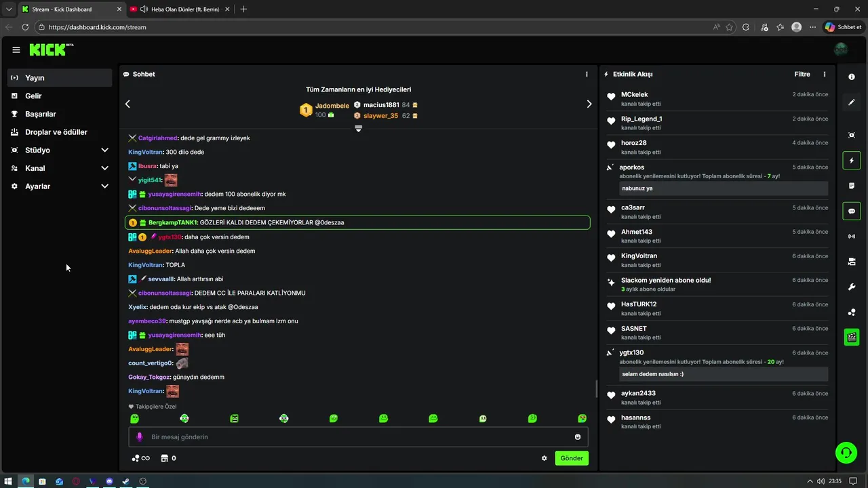Click 'selam dedem nasılsın :)' subscription message
This screenshot has width=868, height=488.
pos(724,374)
